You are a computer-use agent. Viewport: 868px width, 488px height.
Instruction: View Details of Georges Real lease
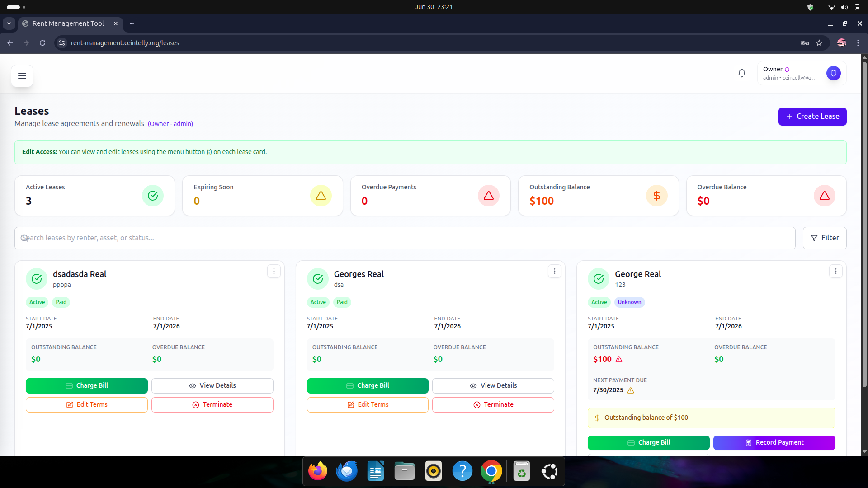(x=493, y=385)
